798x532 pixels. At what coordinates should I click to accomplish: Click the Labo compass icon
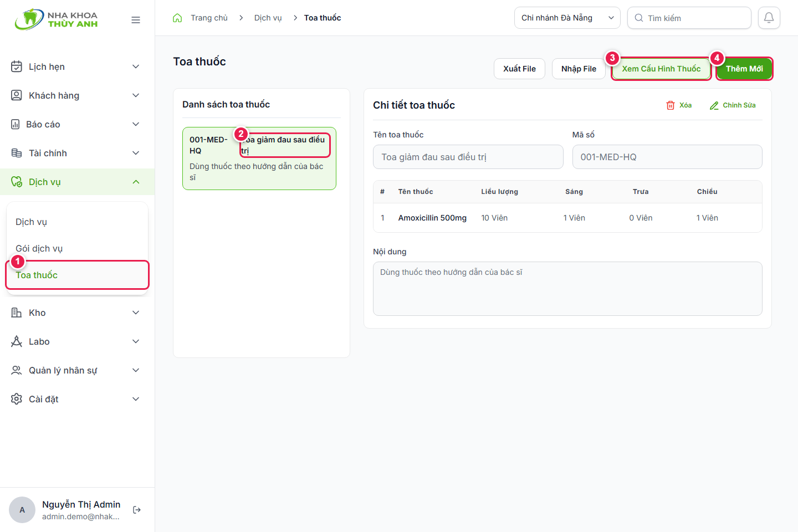tap(17, 341)
